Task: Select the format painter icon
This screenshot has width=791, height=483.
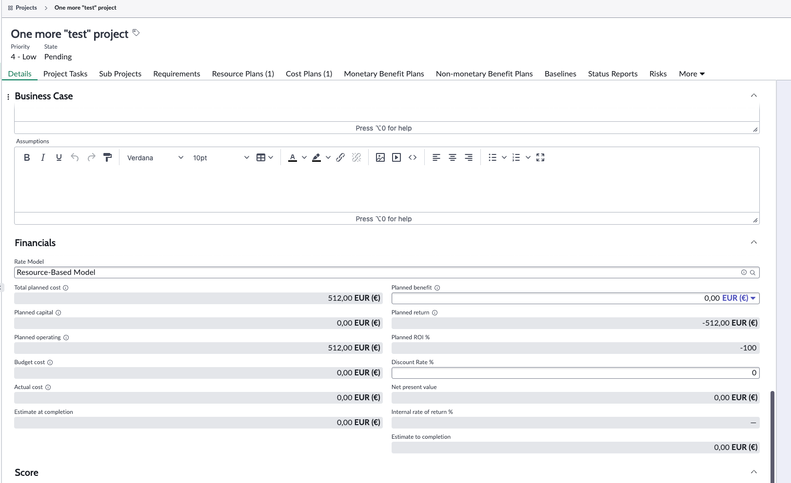Action: click(107, 157)
